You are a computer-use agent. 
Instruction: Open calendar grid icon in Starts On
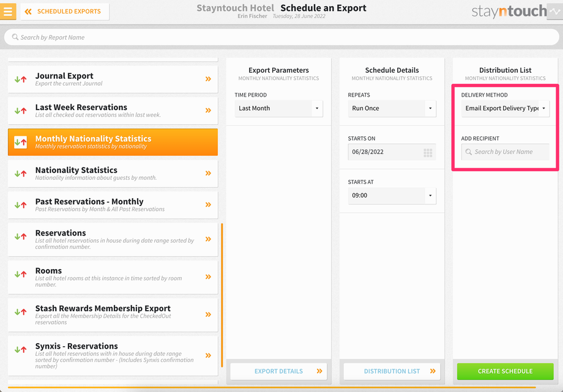(428, 152)
